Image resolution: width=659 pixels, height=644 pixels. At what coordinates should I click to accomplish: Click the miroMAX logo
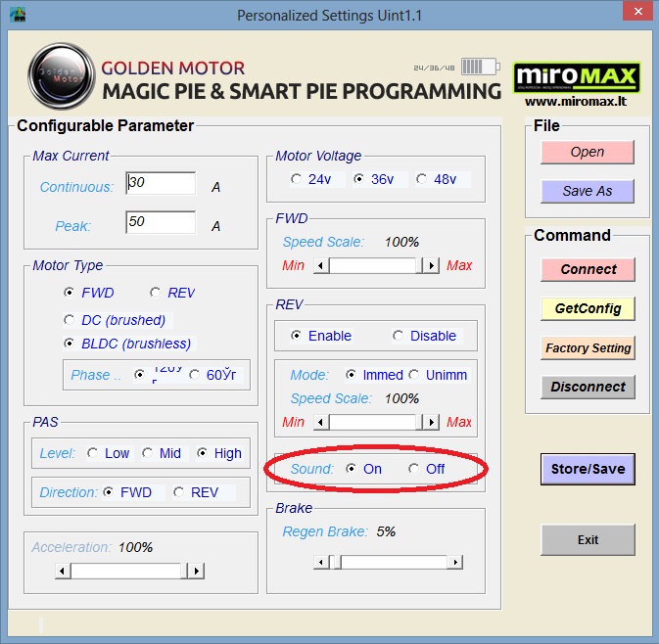click(577, 76)
